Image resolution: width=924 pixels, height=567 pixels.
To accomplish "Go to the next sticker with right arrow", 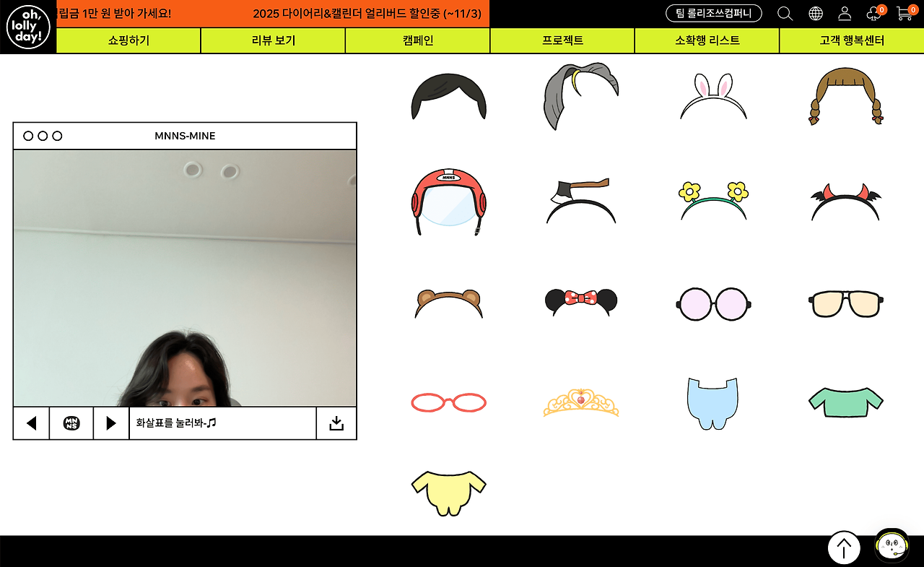I will pyautogui.click(x=111, y=423).
